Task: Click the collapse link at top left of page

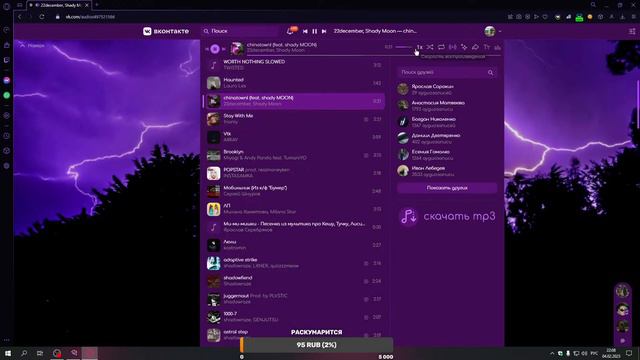Action: [x=32, y=45]
